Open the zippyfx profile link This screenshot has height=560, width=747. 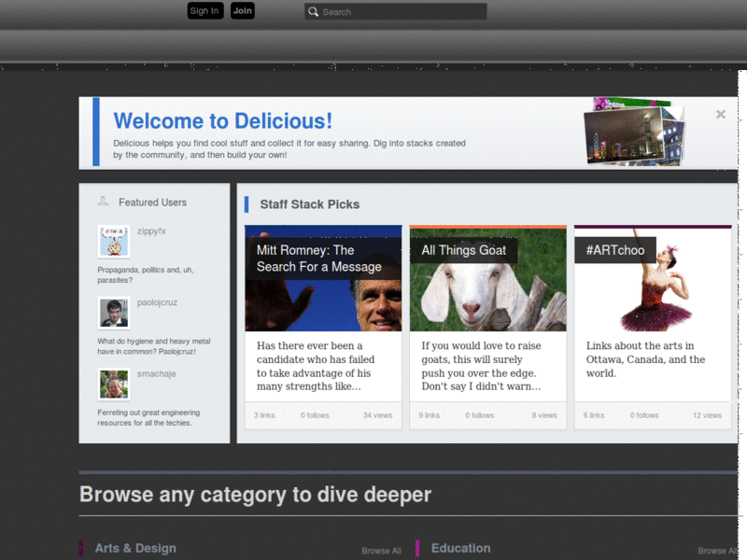(x=151, y=231)
